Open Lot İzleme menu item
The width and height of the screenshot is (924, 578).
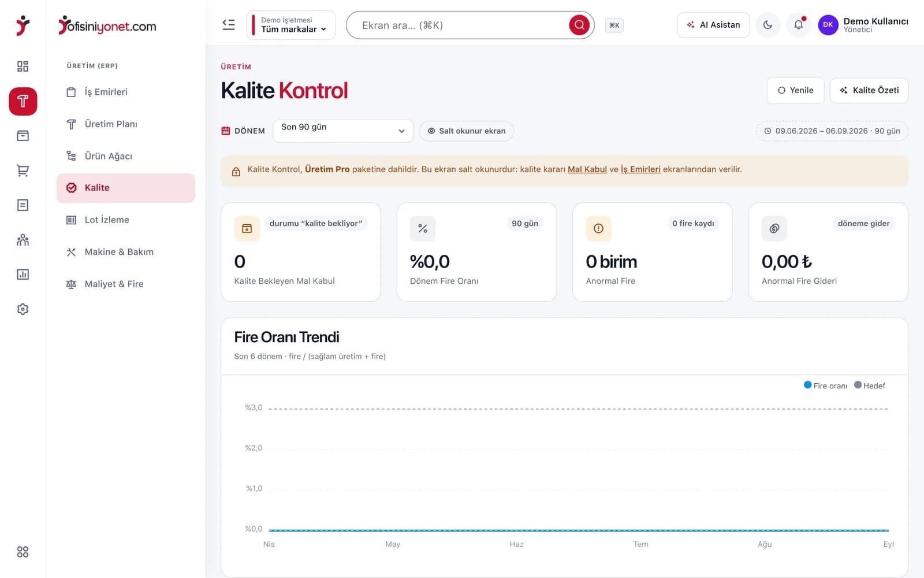coord(126,220)
